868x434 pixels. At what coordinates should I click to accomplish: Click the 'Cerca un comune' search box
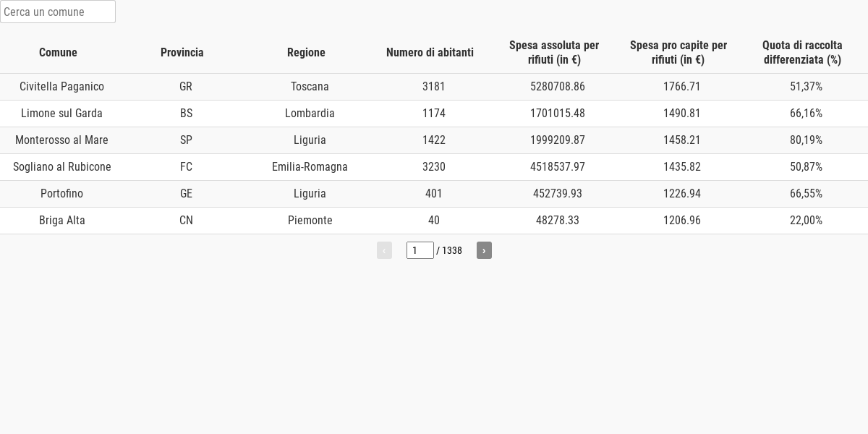58,12
